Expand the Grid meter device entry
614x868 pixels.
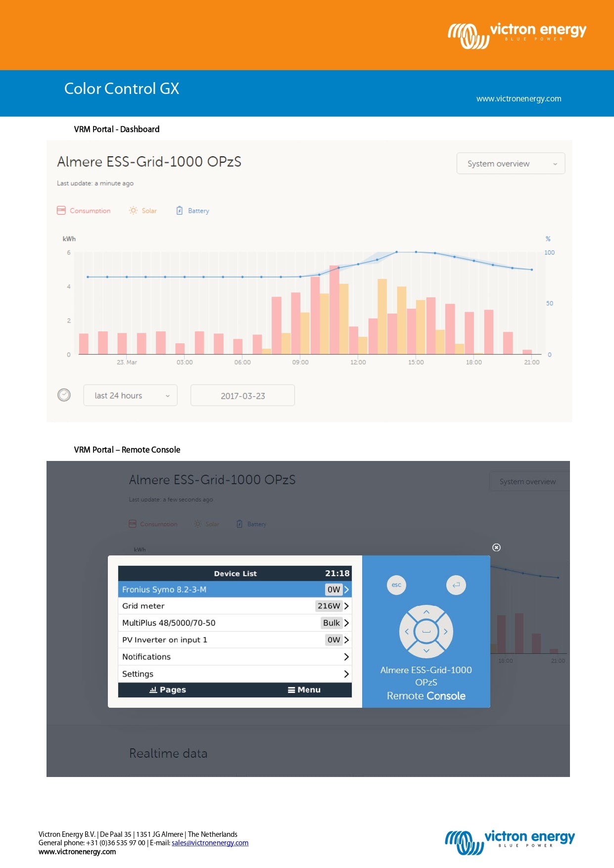235,606
